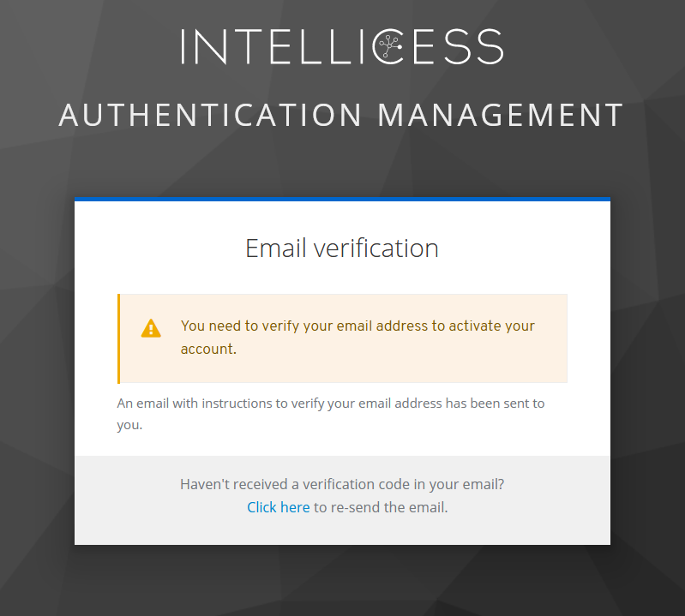Click the "Authentication Management" heading

341,116
